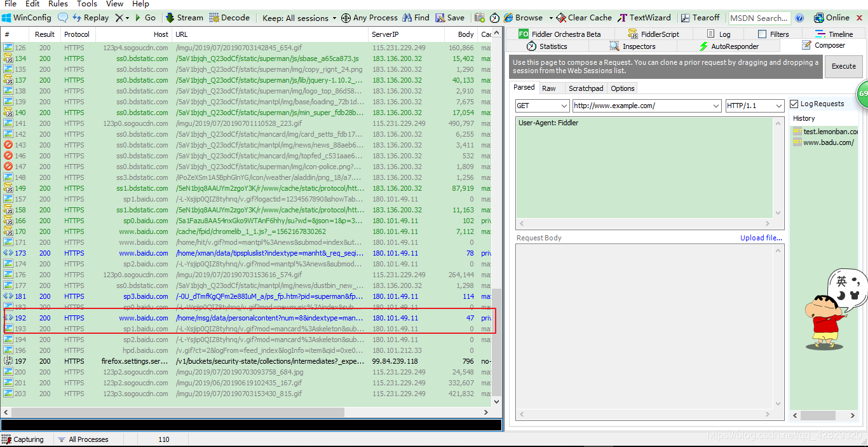Open the Filters tab
868x447 pixels.
(x=773, y=34)
